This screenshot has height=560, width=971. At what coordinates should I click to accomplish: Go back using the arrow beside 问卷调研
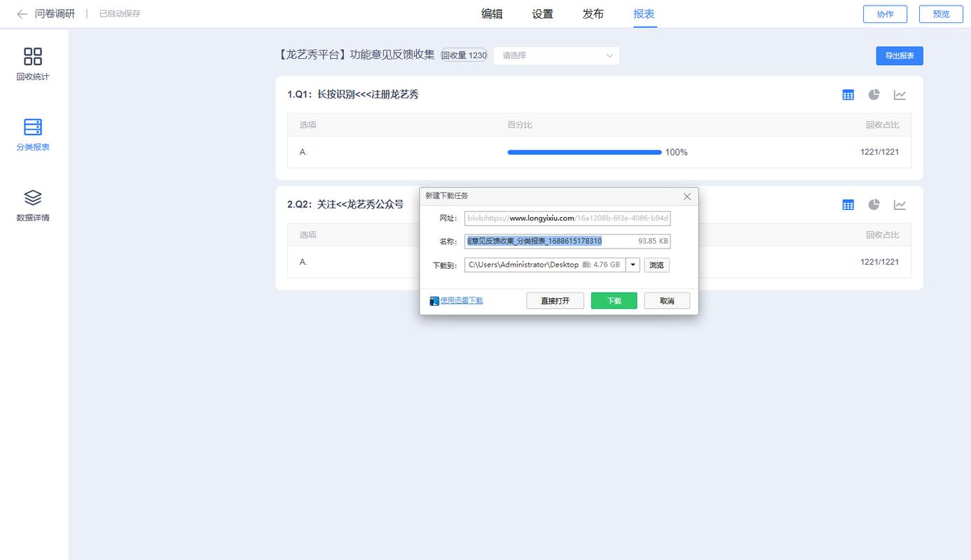pyautogui.click(x=22, y=14)
